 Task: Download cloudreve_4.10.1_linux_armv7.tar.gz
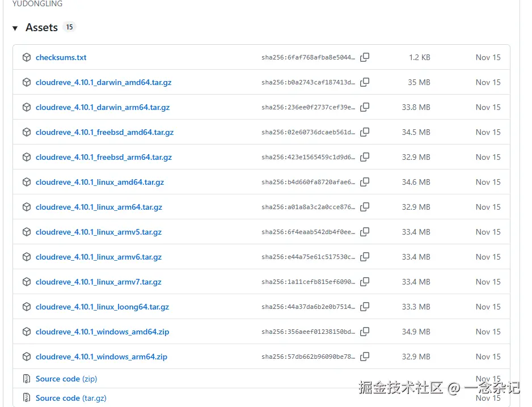pyautogui.click(x=98, y=282)
